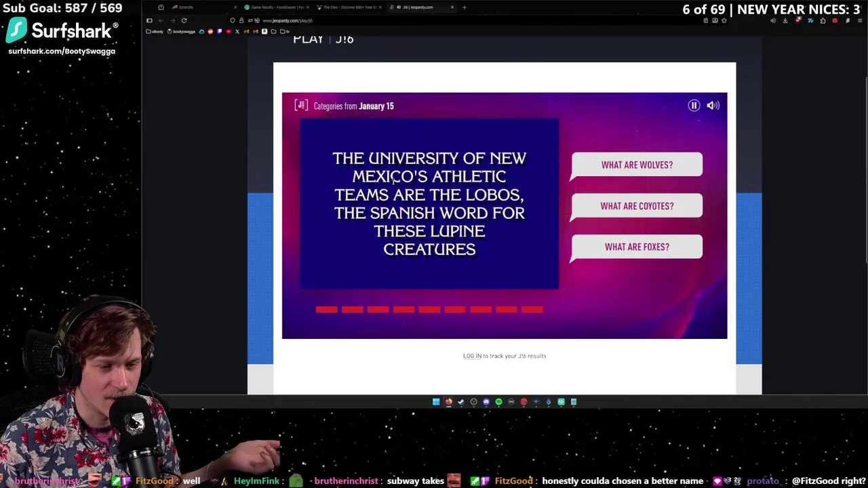This screenshot has width=868, height=488.
Task: Open the tracking protection shield icon
Action: pos(233,20)
